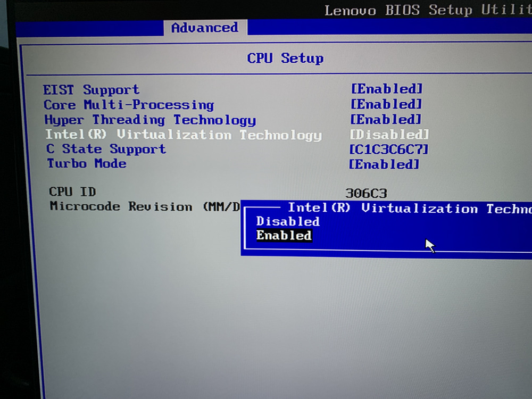
Task: Open the Hyper Threading Technology value dropdown
Action: point(386,119)
